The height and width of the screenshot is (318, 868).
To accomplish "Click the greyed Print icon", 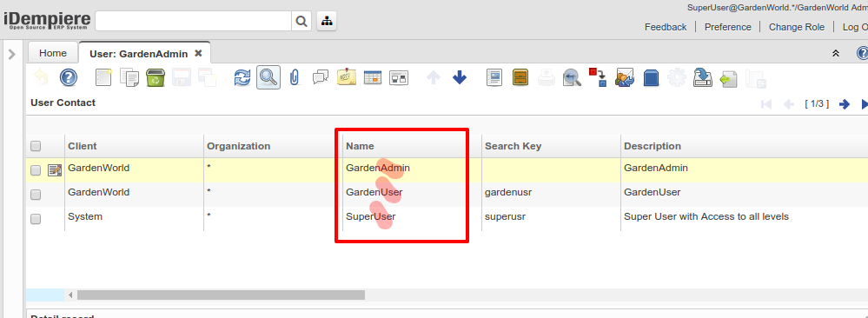I will (x=547, y=77).
